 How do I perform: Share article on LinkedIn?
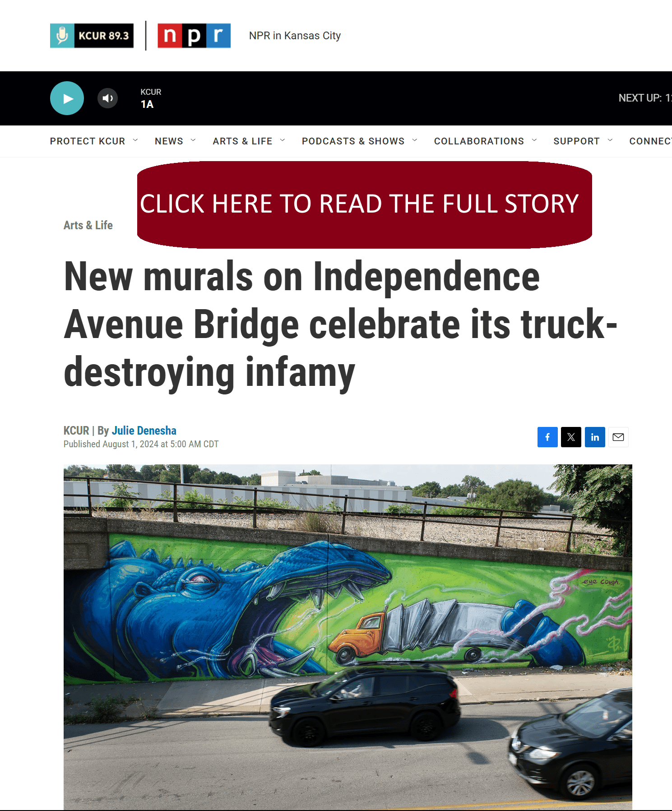coord(595,437)
